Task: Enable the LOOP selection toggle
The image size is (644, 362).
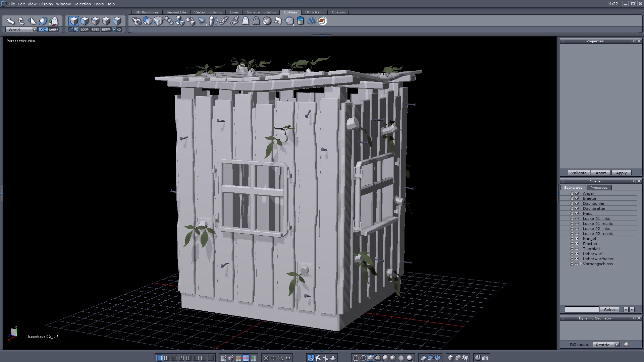Action: 84,29
